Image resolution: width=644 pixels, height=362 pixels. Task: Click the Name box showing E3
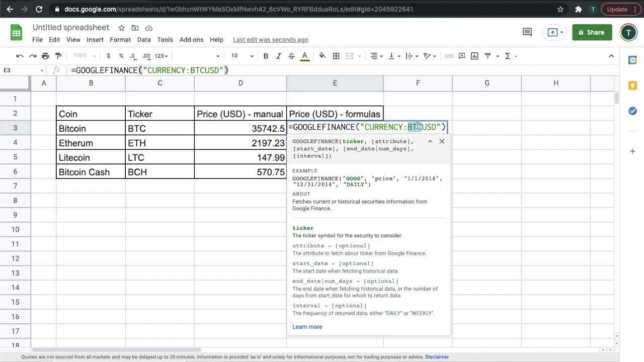(x=24, y=70)
